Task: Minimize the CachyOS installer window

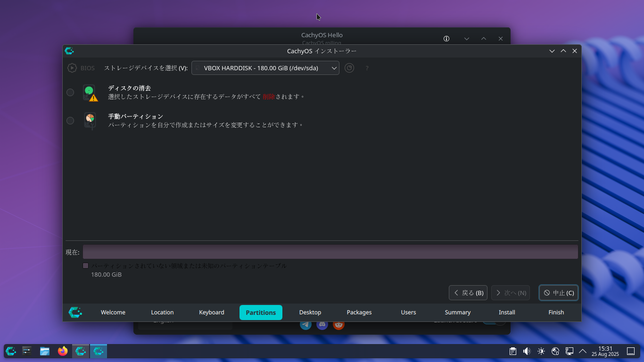Action: pos(552,51)
